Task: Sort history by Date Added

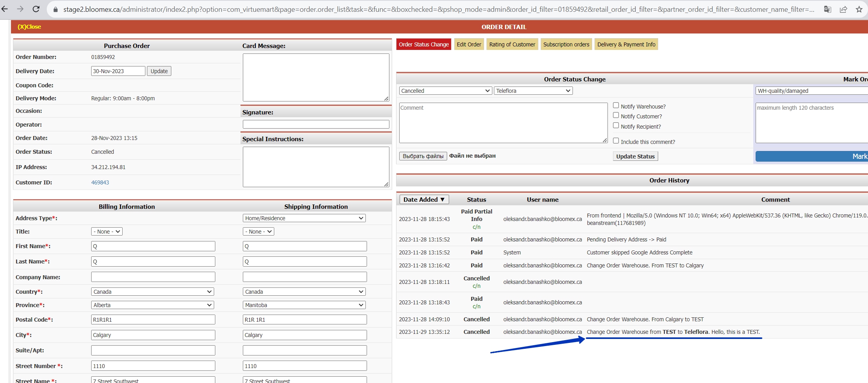Action: (x=424, y=199)
